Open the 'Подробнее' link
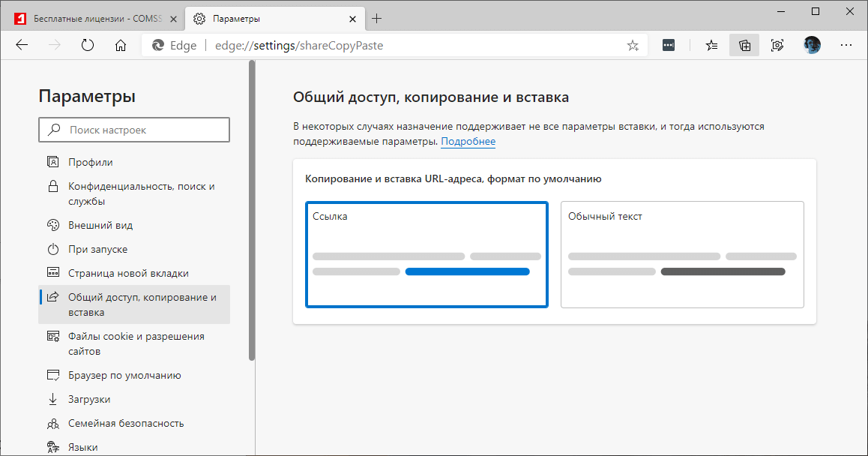The height and width of the screenshot is (456, 868). pyautogui.click(x=468, y=141)
